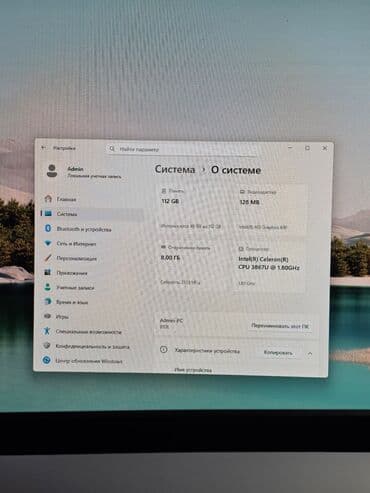Viewport: 370px width, 493px height.
Task: Click the Копировать button
Action: click(278, 352)
